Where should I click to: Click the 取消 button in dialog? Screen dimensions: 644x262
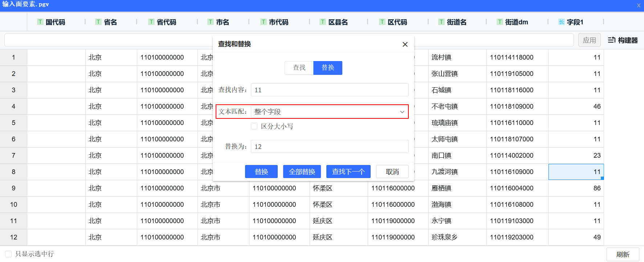392,172
